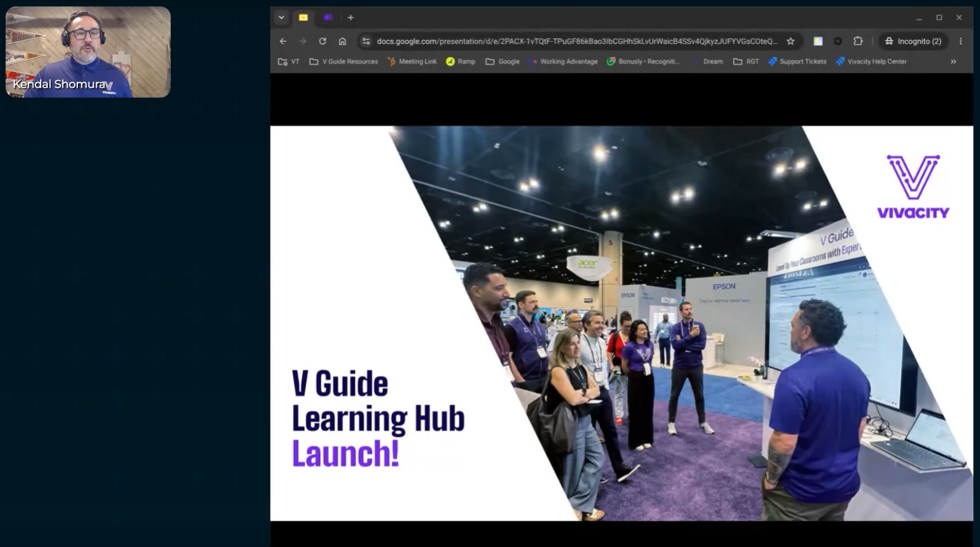Minimize the browser window
980x547 pixels.
919,18
